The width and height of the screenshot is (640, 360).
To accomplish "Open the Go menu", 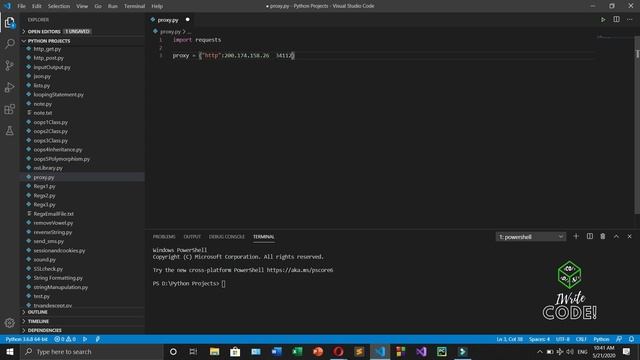I will pos(98,6).
